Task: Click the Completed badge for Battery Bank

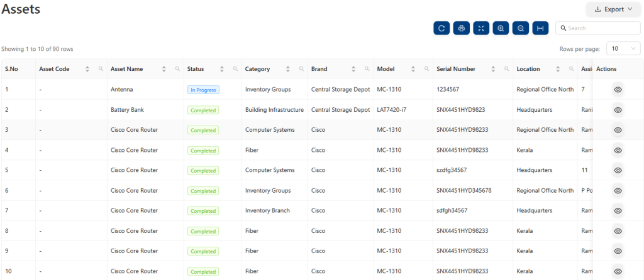Action: point(203,110)
